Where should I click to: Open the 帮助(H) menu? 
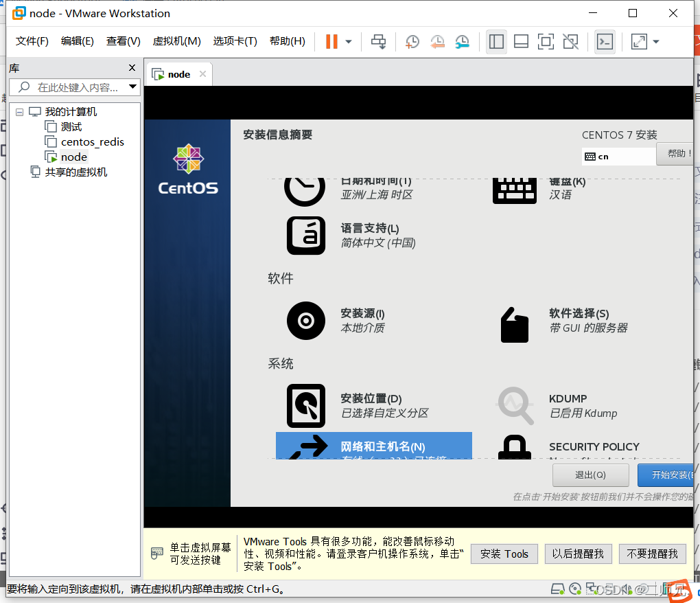(x=288, y=41)
